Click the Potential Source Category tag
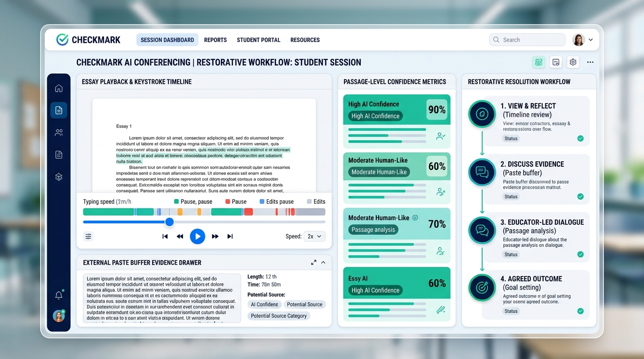Image resolution: width=644 pixels, height=359 pixels. [x=279, y=316]
